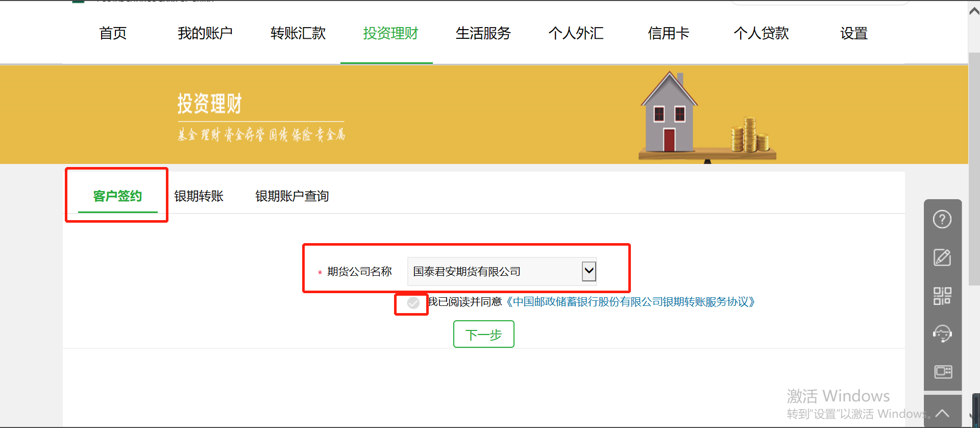Open the screen monitor icon in sidebar
This screenshot has width=980, height=428.
(x=943, y=371)
